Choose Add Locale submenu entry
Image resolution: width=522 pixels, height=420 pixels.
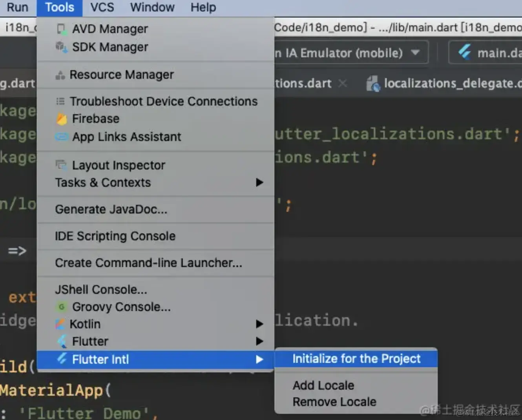coord(356,385)
